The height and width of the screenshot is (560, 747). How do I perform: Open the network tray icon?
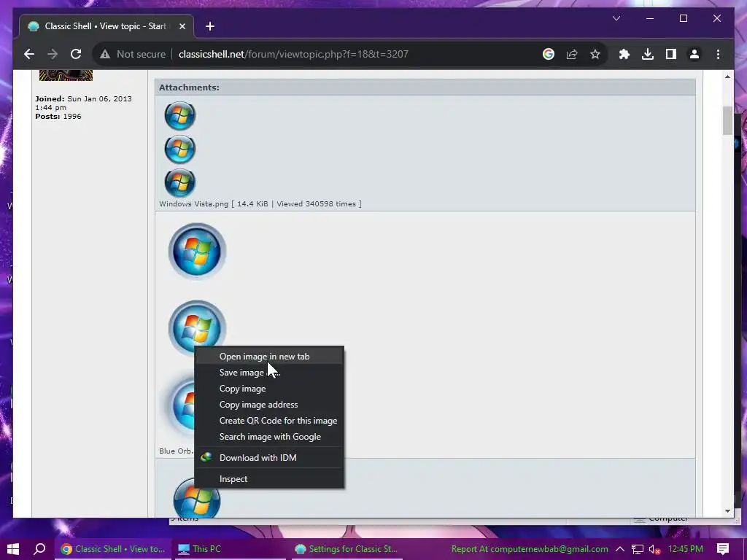[638, 549]
